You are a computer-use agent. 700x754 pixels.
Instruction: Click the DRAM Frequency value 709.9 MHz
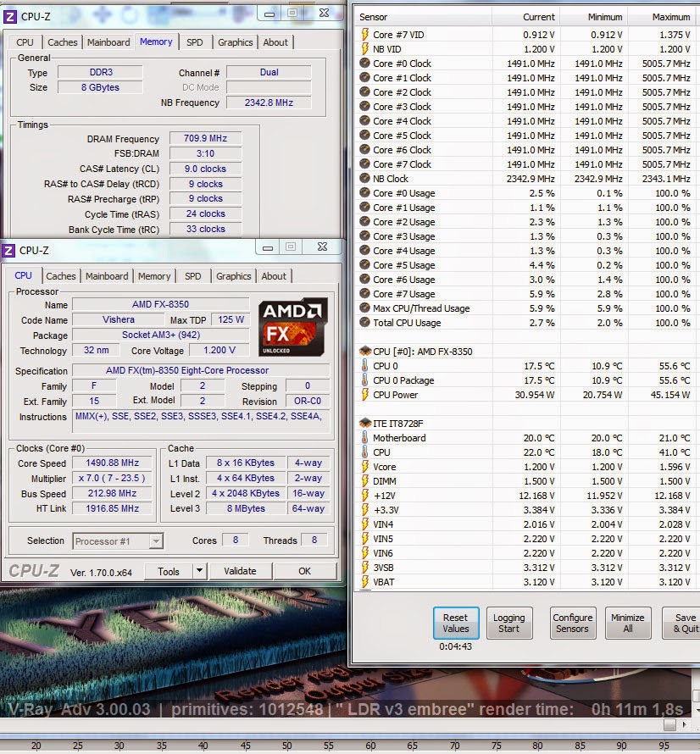(x=205, y=138)
